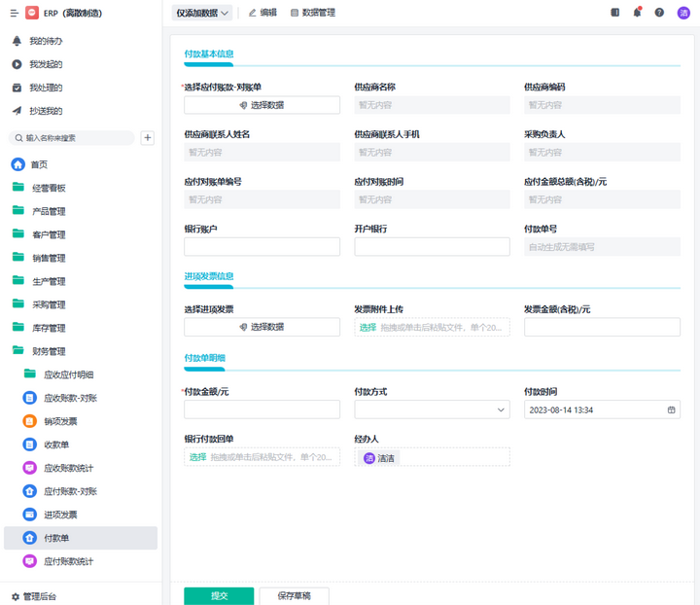Switch to the 数据管理 tab
The image size is (700, 605).
click(313, 13)
